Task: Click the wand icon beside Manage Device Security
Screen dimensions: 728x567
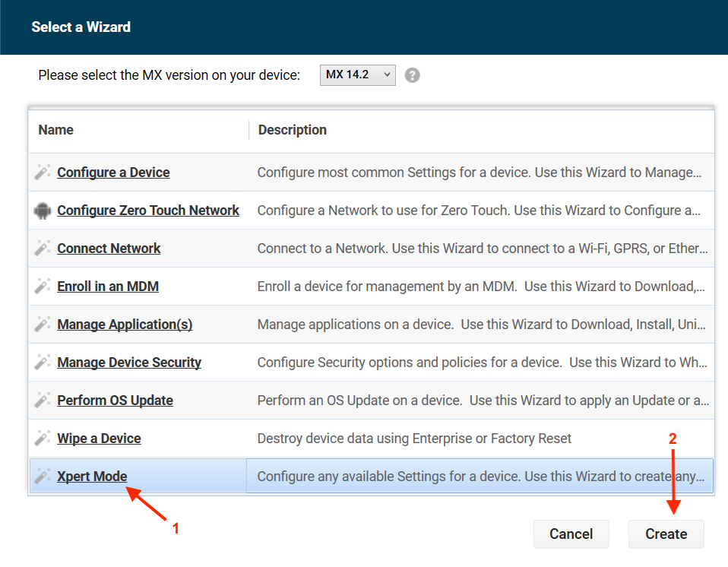Action: (43, 363)
